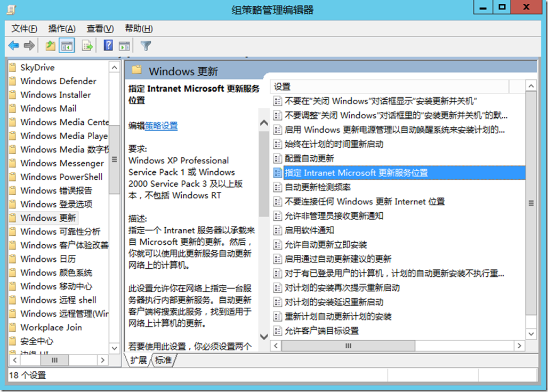Click the Up one level folder icon
Viewport: 548px width, 392px height.
(50, 45)
